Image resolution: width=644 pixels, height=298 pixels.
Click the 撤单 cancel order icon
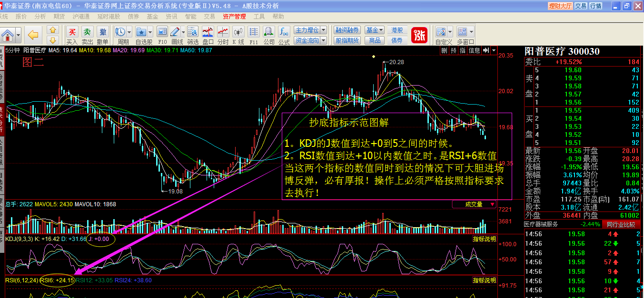(x=103, y=32)
